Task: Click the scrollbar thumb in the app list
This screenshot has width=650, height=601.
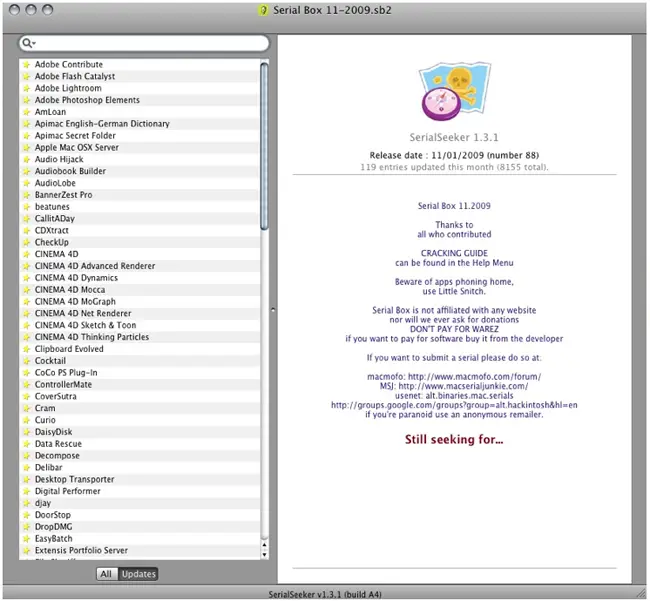Action: [264, 145]
